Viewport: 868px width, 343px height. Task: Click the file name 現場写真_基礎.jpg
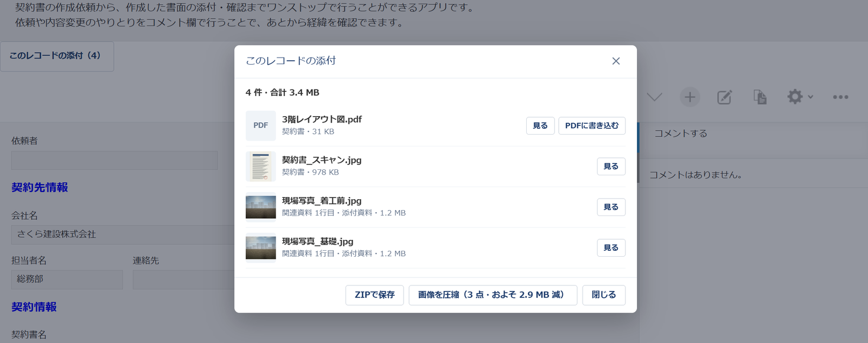click(317, 242)
